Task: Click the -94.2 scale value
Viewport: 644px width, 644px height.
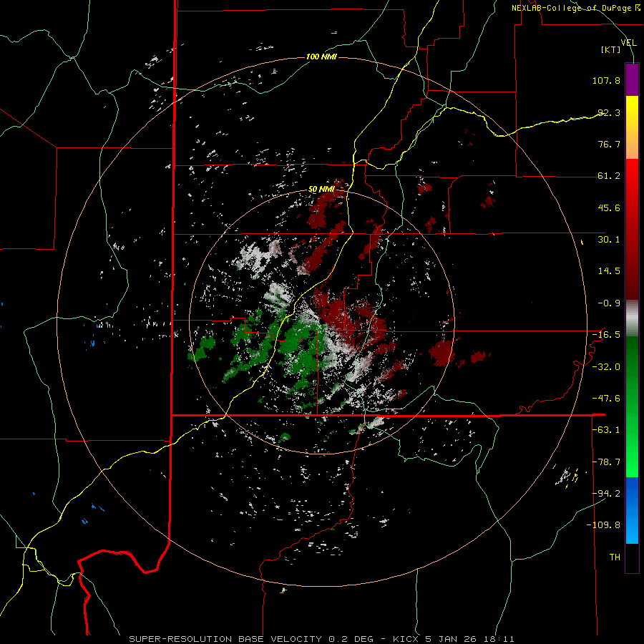Action: (x=606, y=494)
